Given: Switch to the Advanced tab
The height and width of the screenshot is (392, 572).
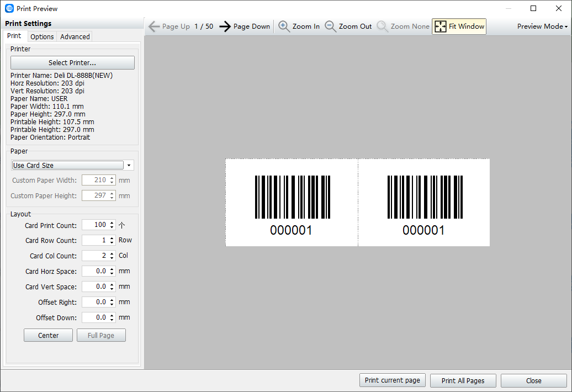Looking at the screenshot, I should pos(75,36).
